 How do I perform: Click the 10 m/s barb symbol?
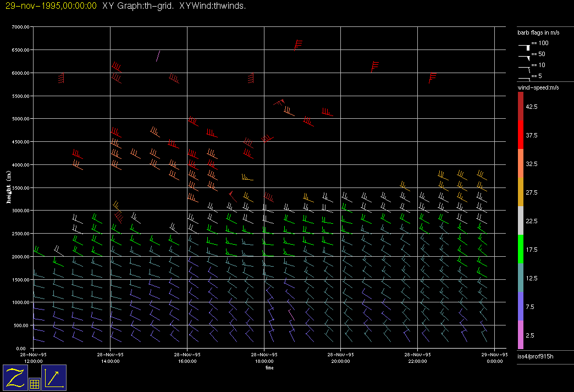point(526,67)
